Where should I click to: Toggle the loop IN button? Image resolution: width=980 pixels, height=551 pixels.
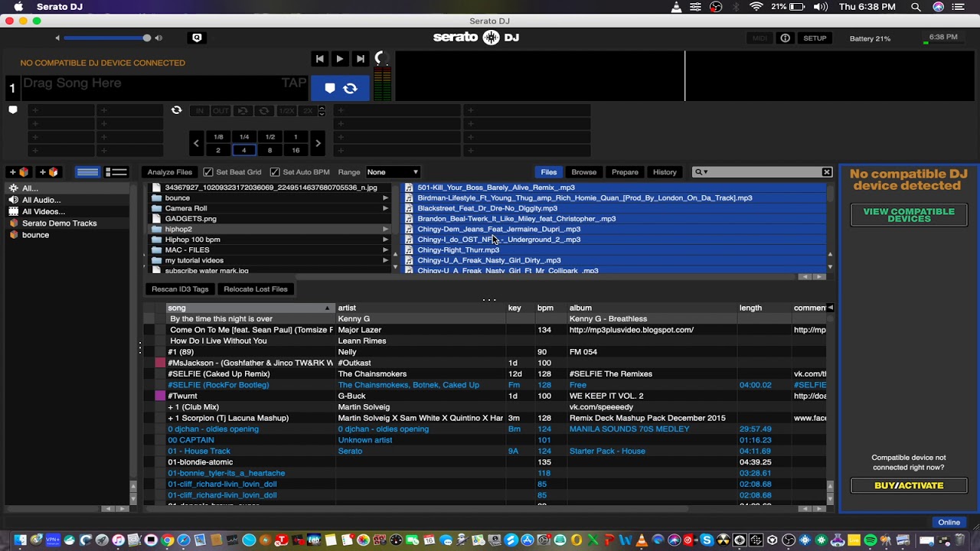tap(200, 111)
